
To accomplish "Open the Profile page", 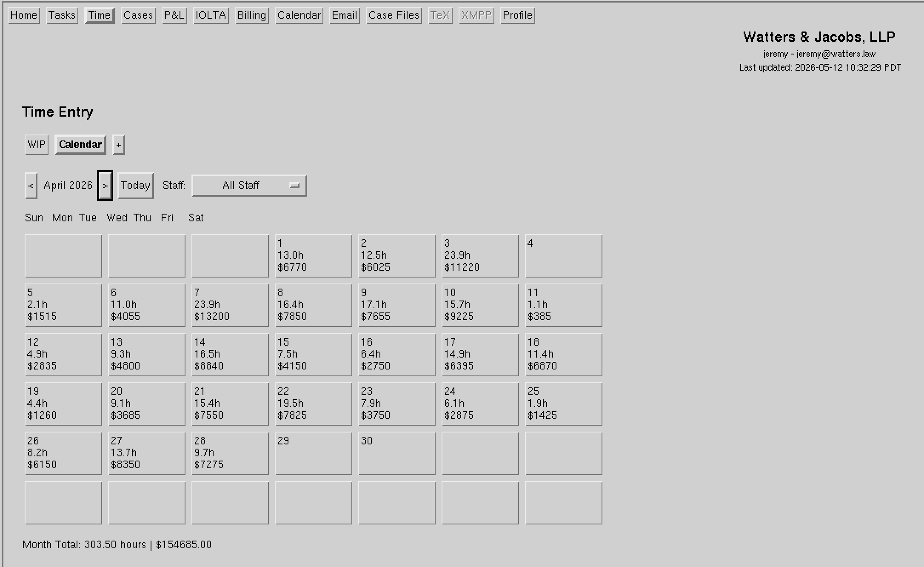I will 518,16.
